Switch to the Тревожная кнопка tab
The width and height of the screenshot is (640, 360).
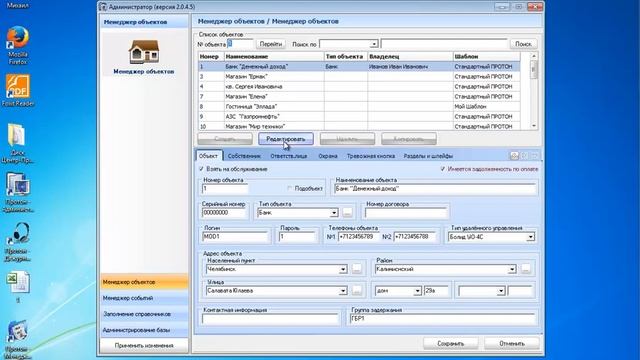tap(371, 156)
